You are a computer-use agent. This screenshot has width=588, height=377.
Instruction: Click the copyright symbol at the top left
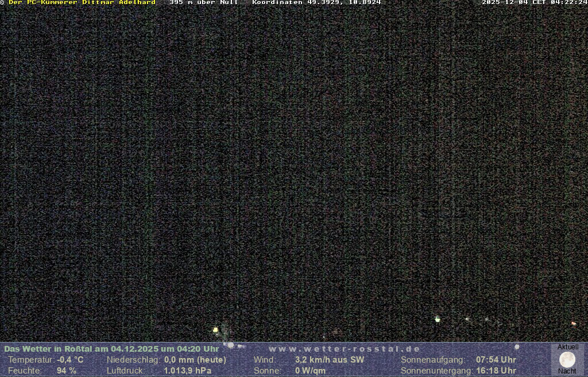[2, 2]
